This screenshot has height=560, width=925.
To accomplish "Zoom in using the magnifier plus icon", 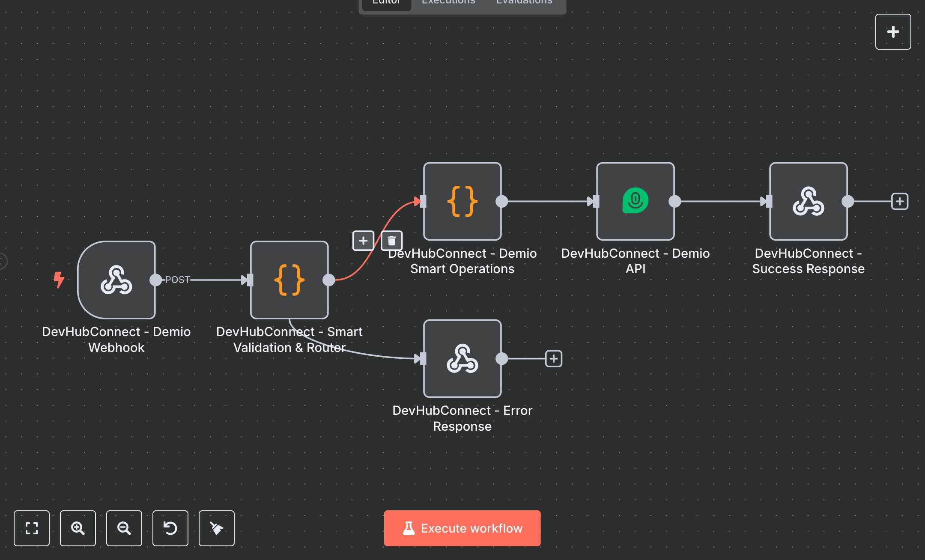I will pyautogui.click(x=78, y=529).
